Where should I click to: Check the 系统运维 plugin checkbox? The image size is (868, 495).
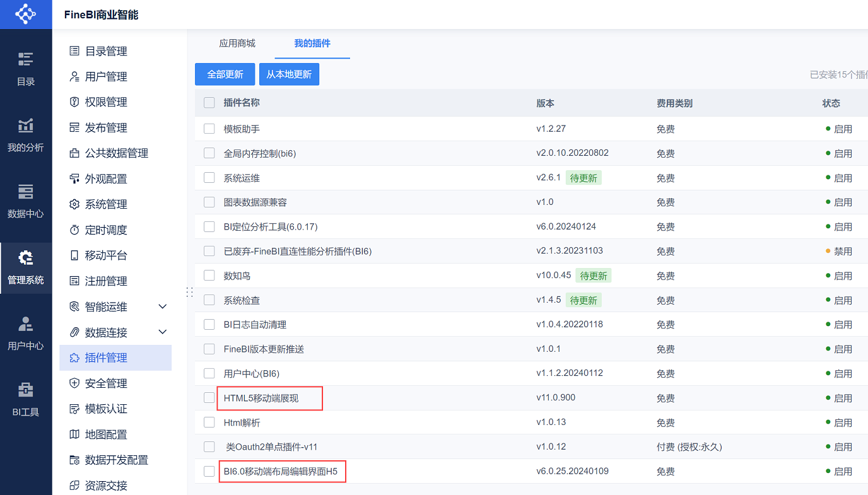point(209,178)
